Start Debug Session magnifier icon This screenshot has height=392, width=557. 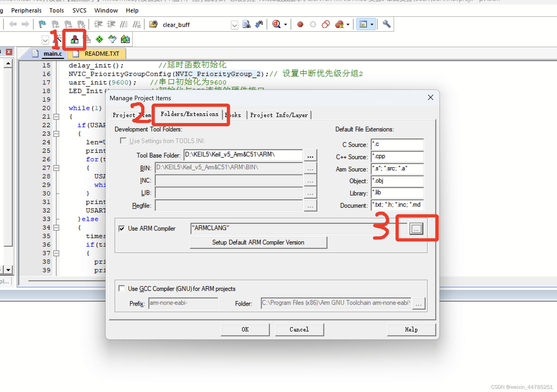276,25
